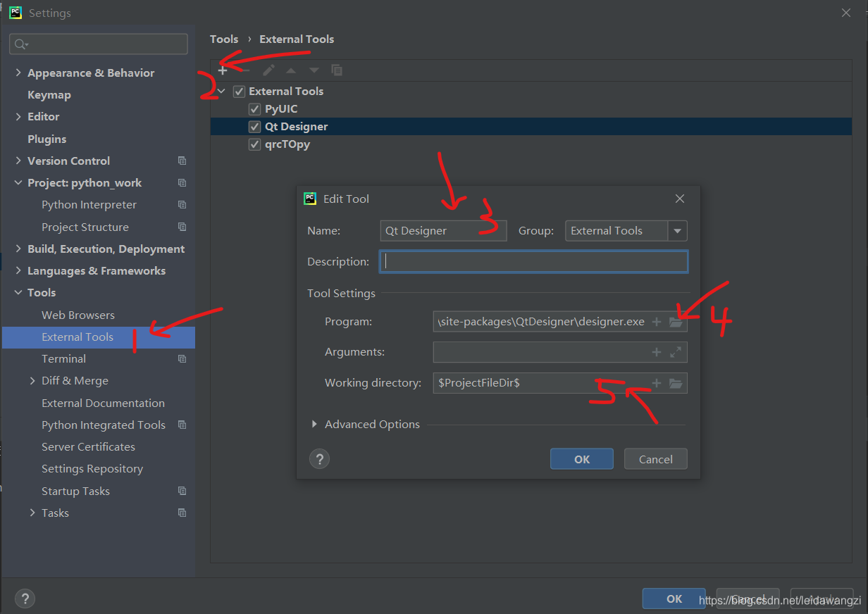Click project-level icon beside Project: python_work
The image size is (868, 614).
coord(182,182)
